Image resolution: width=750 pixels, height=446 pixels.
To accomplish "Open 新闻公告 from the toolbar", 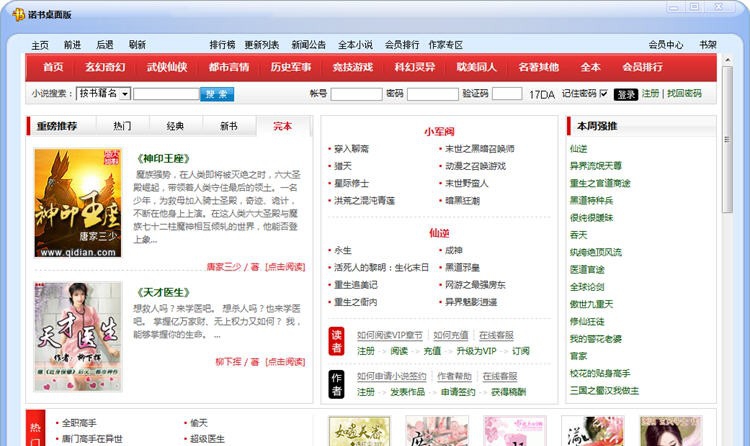I will (309, 45).
